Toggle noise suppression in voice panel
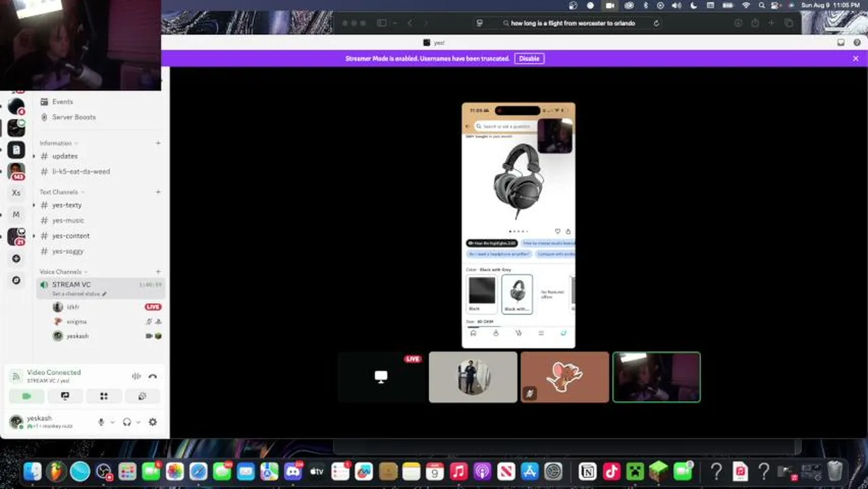This screenshot has width=868, height=489. 137,376
